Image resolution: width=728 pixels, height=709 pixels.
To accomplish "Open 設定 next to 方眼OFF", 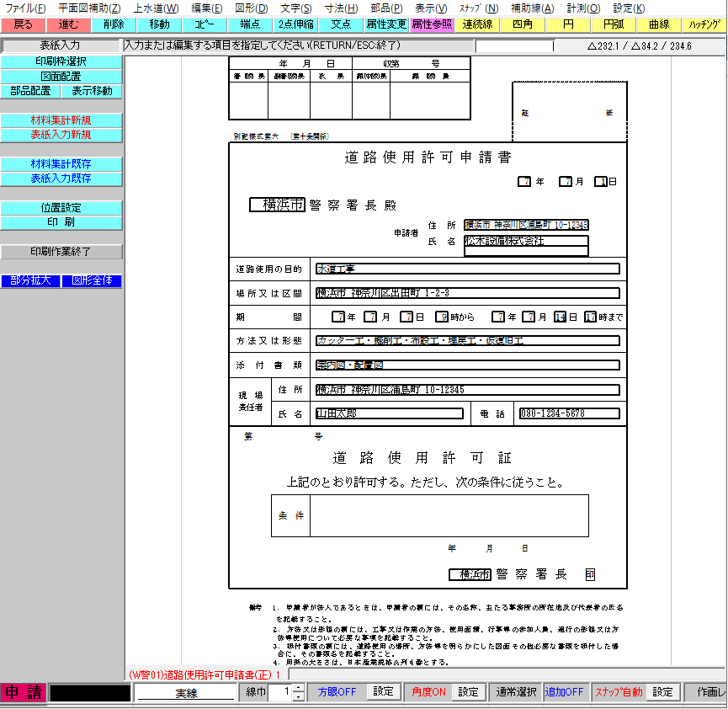I will pyautogui.click(x=383, y=692).
